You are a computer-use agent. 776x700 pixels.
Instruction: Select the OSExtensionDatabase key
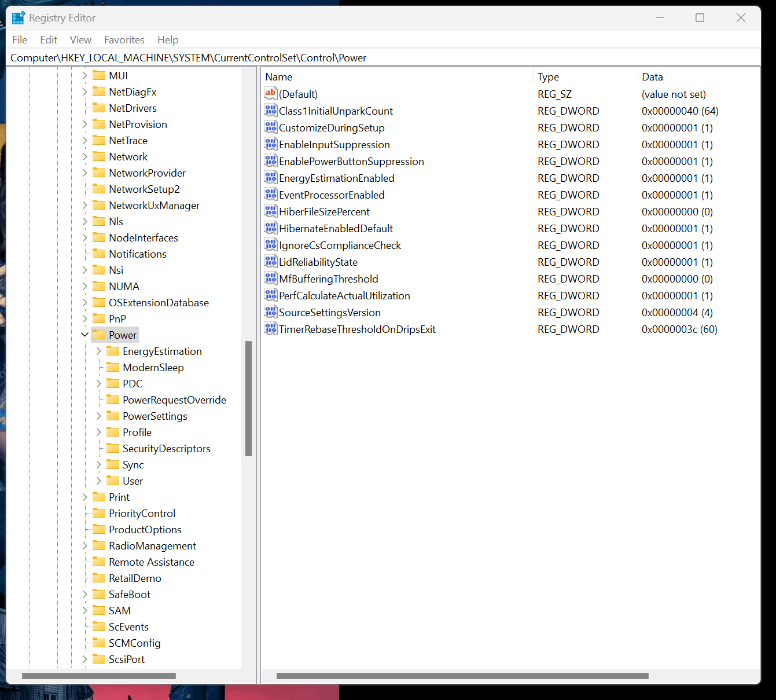tap(159, 302)
